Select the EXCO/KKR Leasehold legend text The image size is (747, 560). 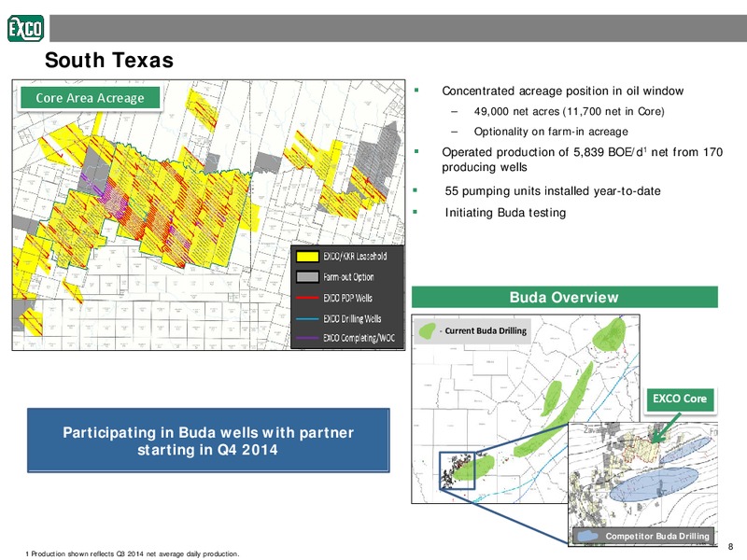(x=355, y=256)
